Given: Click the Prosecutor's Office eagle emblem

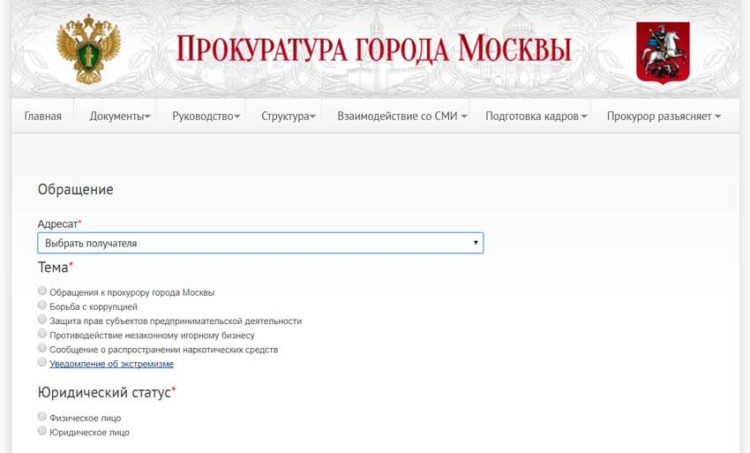Looking at the screenshot, I should click(x=89, y=49).
